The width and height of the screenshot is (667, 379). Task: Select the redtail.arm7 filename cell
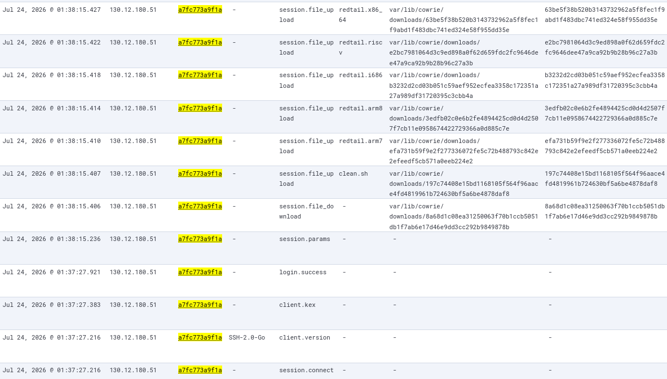click(x=361, y=141)
